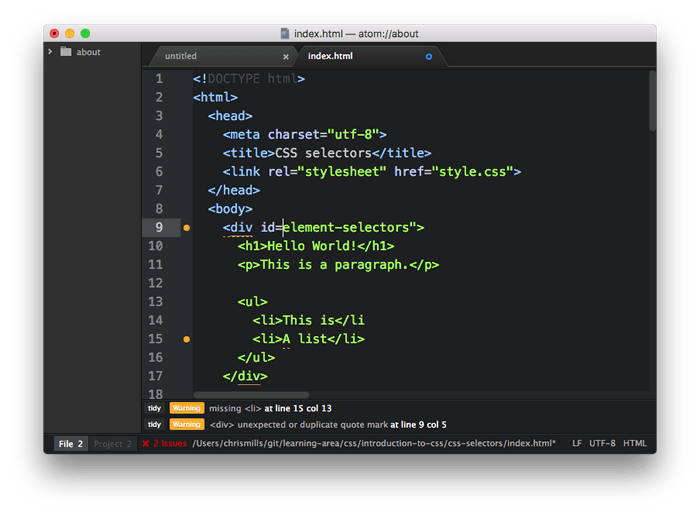
Task: Select the index.html tab
Action: 330,57
